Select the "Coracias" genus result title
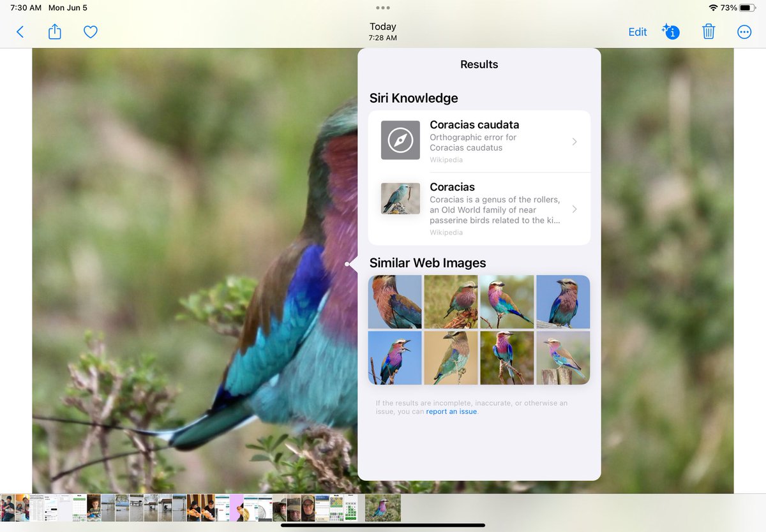The image size is (766, 532). (452, 187)
